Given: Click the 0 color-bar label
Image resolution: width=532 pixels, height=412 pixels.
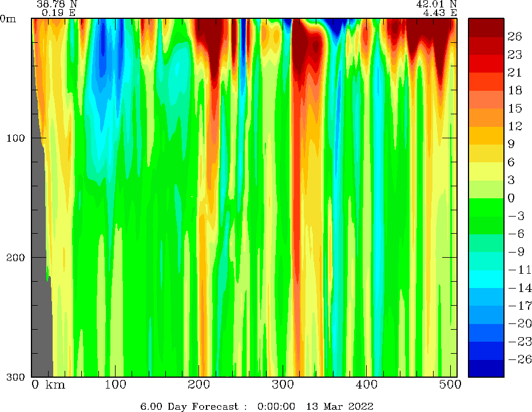Looking at the screenshot, I should pyautogui.click(x=511, y=198).
